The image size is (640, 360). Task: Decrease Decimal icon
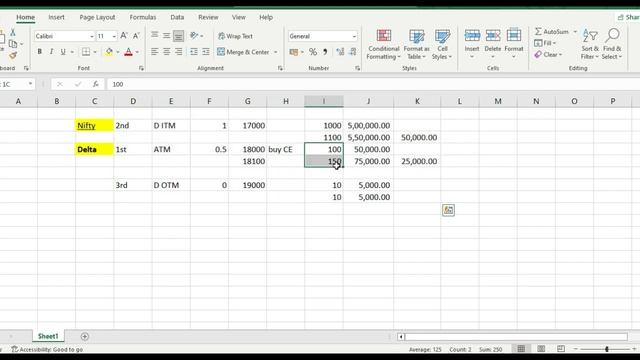tap(353, 52)
